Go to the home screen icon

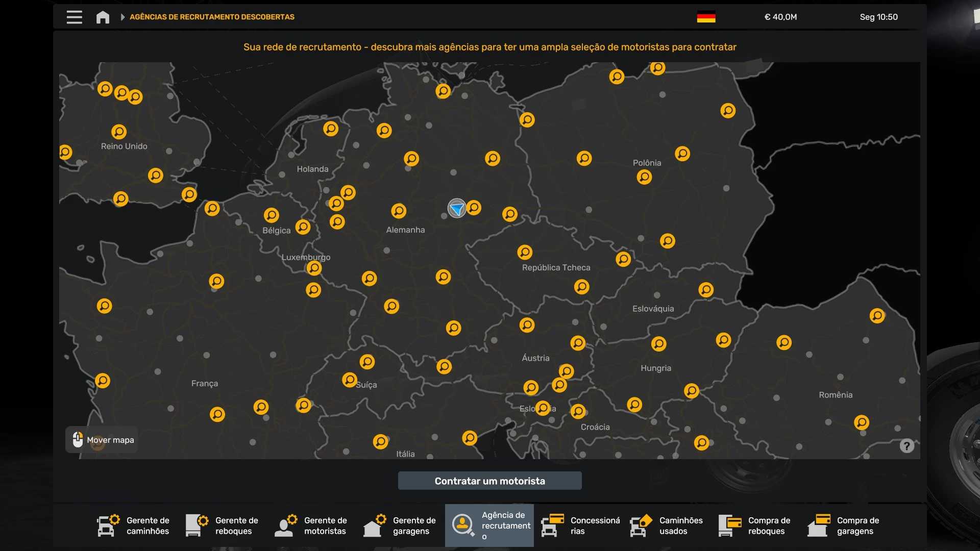coord(103,17)
